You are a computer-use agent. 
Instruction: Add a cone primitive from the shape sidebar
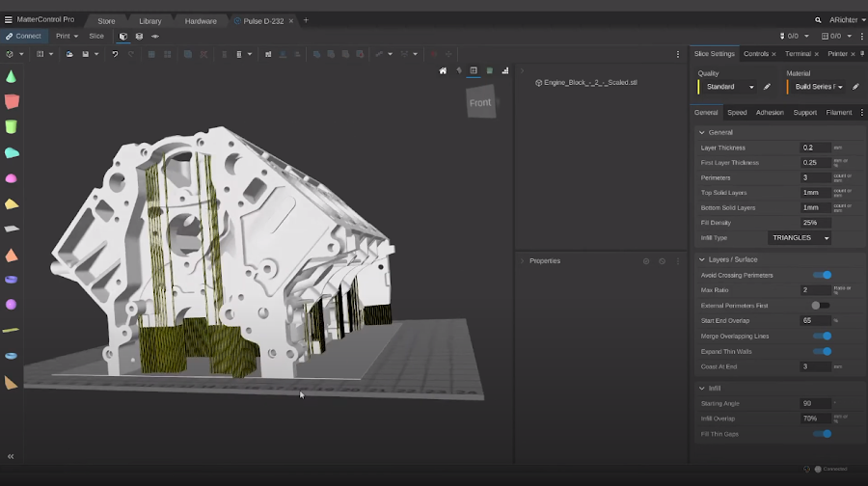tap(12, 76)
